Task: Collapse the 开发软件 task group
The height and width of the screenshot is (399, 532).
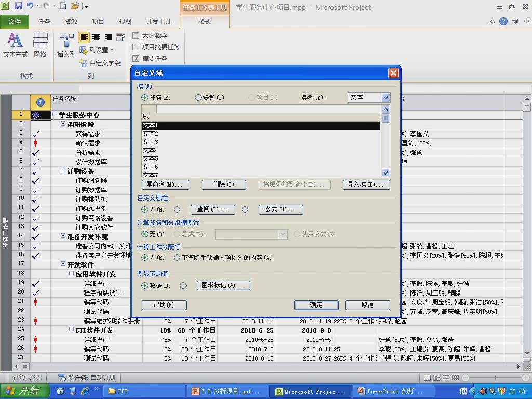Action: [x=63, y=264]
